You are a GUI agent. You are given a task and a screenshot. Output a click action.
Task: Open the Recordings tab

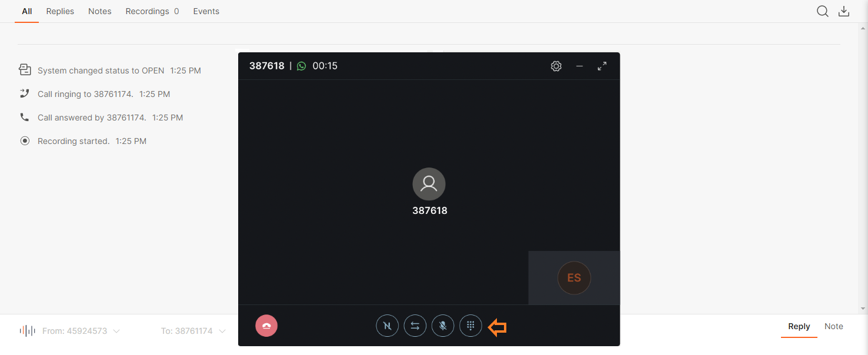point(152,11)
